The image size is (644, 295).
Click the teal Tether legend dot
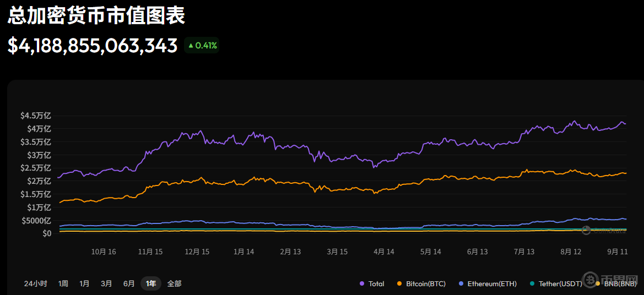point(532,283)
